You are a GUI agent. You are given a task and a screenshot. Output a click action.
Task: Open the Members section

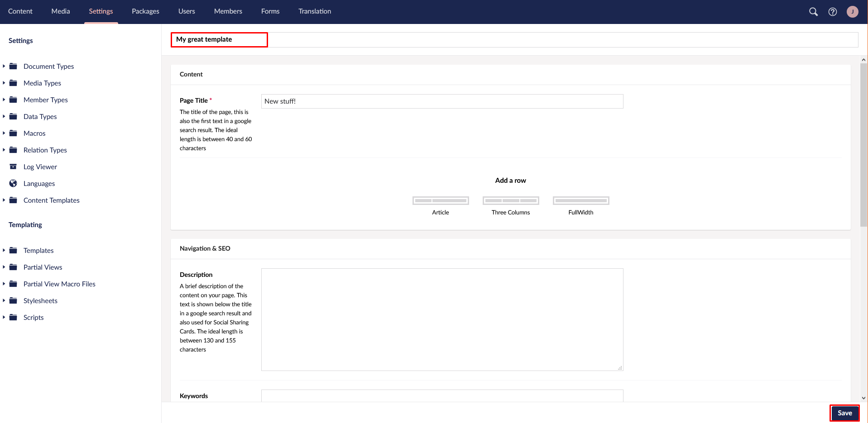pyautogui.click(x=228, y=11)
